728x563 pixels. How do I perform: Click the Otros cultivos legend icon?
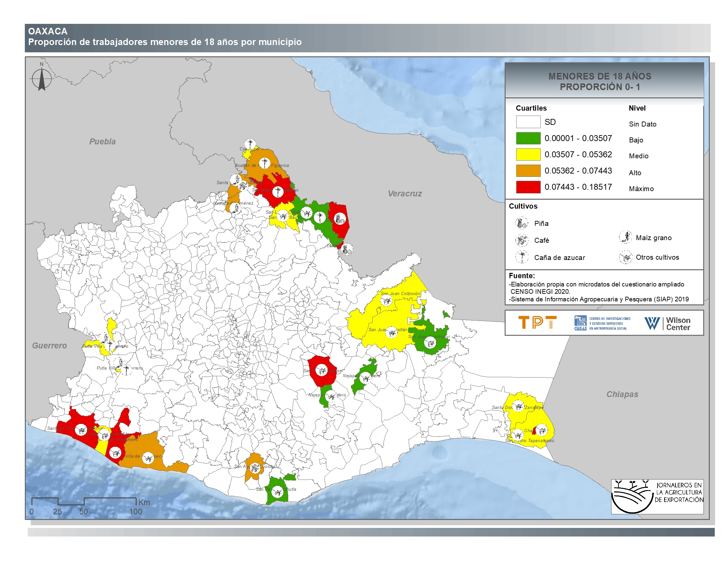pos(625,257)
